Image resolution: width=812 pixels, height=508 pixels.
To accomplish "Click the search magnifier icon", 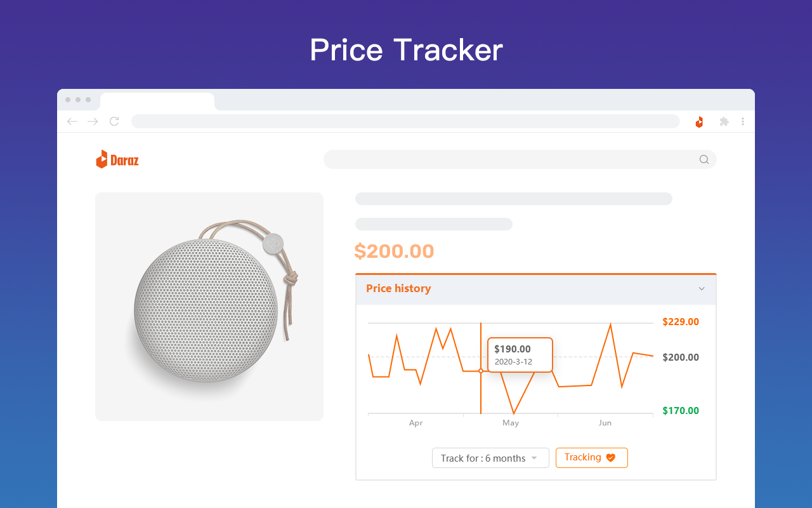I will tap(704, 159).
